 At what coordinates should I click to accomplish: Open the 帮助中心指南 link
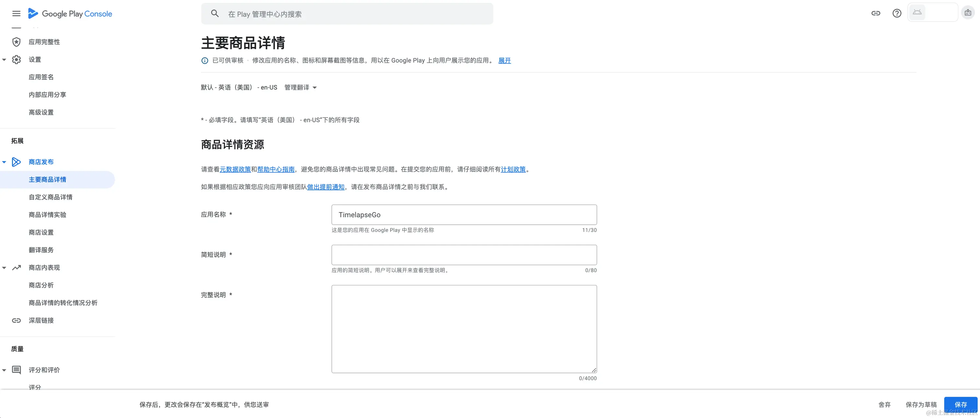point(276,169)
